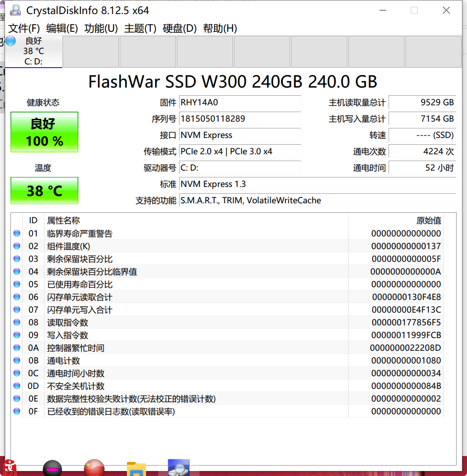
Task: Select the 不安全关机计数 attribute name
Action: (76, 386)
